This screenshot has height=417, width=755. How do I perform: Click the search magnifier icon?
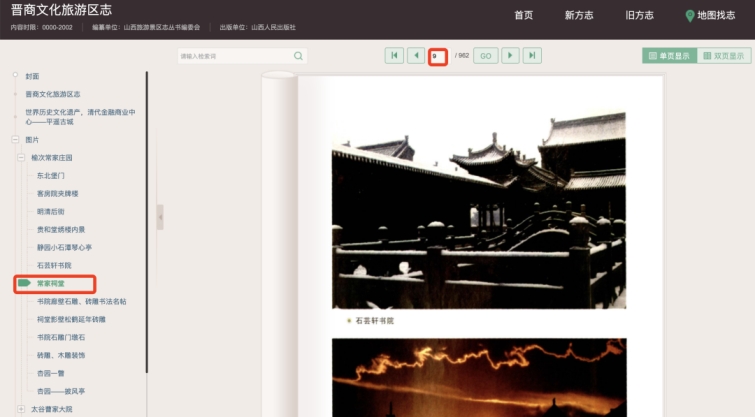[298, 56]
